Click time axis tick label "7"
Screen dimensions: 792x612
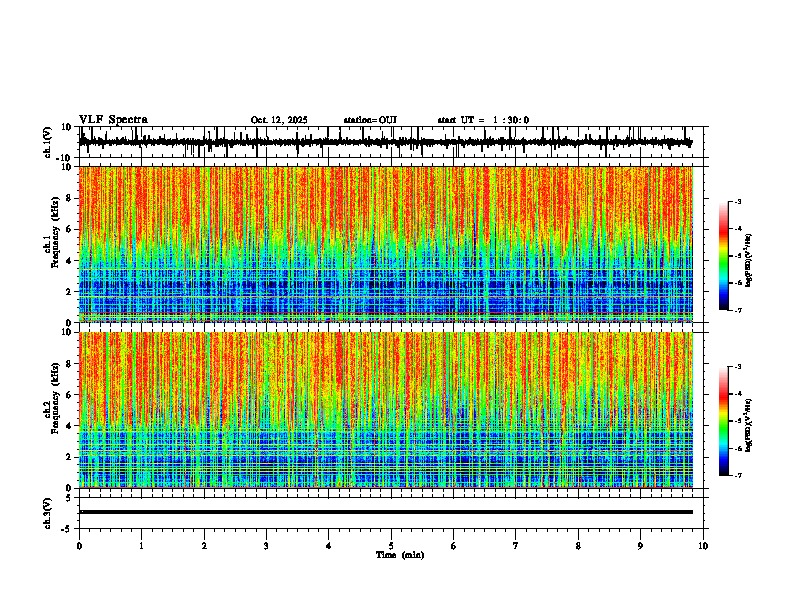pos(516,546)
